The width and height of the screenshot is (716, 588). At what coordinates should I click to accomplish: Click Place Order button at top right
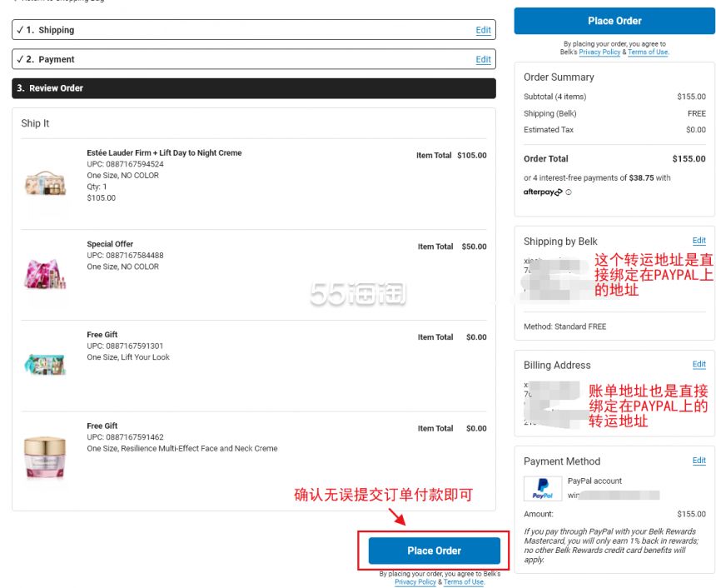[614, 21]
